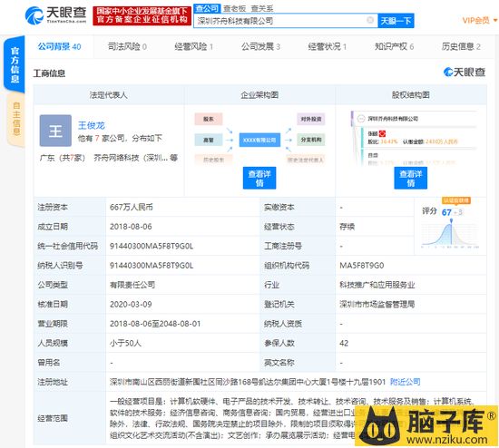
Task: Click the industry value 科技推广和应用服务业
Action: (x=377, y=285)
